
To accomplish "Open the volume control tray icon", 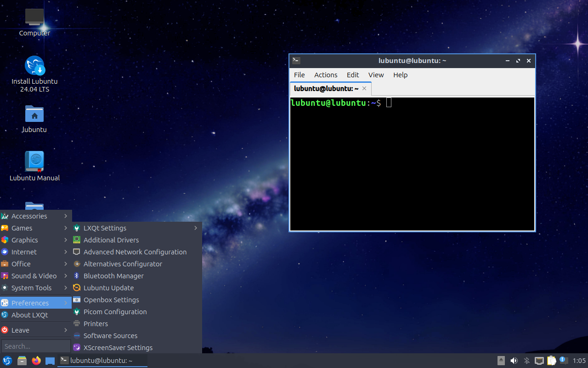I will (x=514, y=361).
